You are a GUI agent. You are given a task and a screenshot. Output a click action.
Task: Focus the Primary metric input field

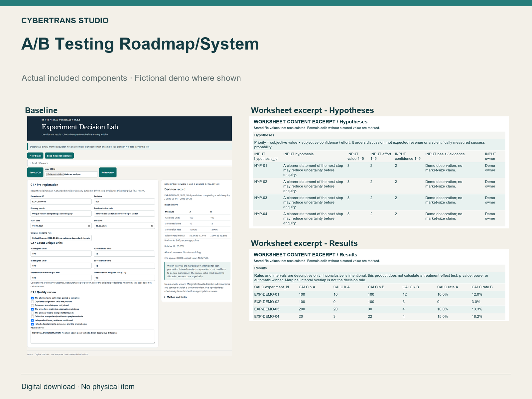point(61,213)
